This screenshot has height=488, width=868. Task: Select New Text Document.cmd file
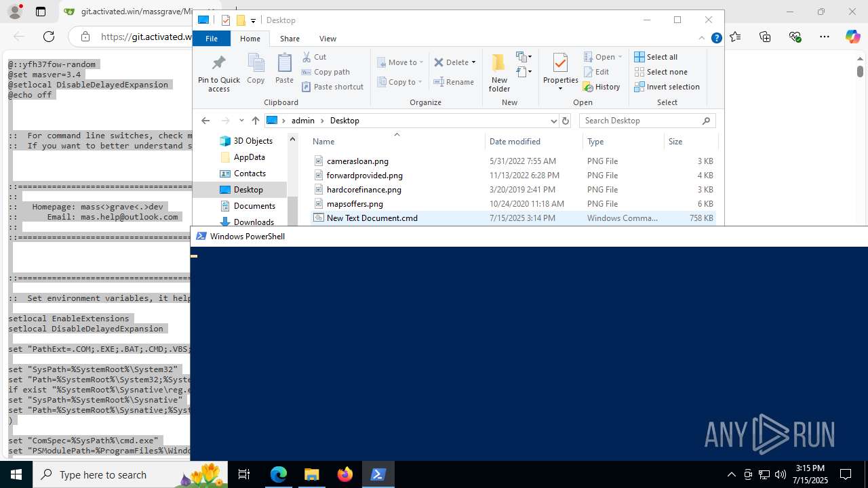click(513, 218)
